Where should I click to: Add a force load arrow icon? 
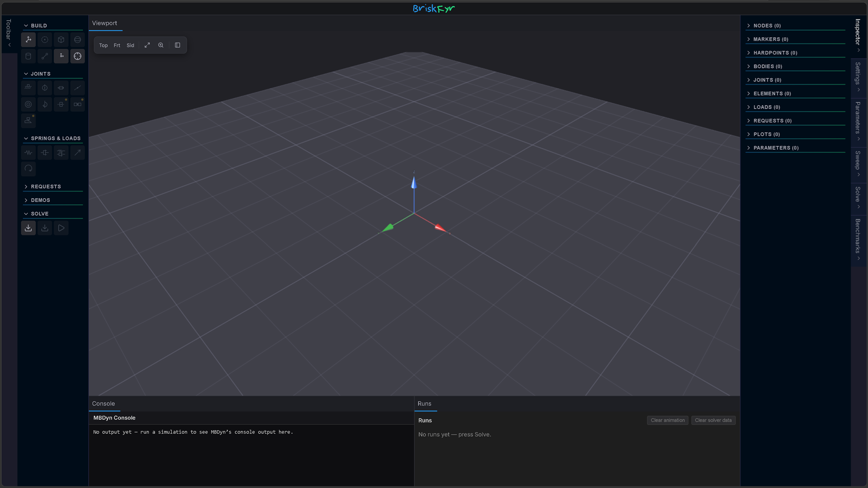(77, 153)
